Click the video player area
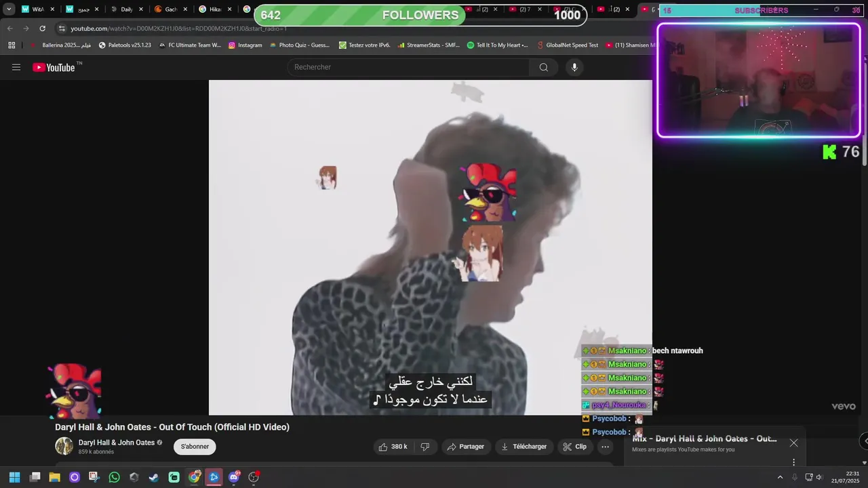Image resolution: width=868 pixels, height=488 pixels. click(430, 247)
